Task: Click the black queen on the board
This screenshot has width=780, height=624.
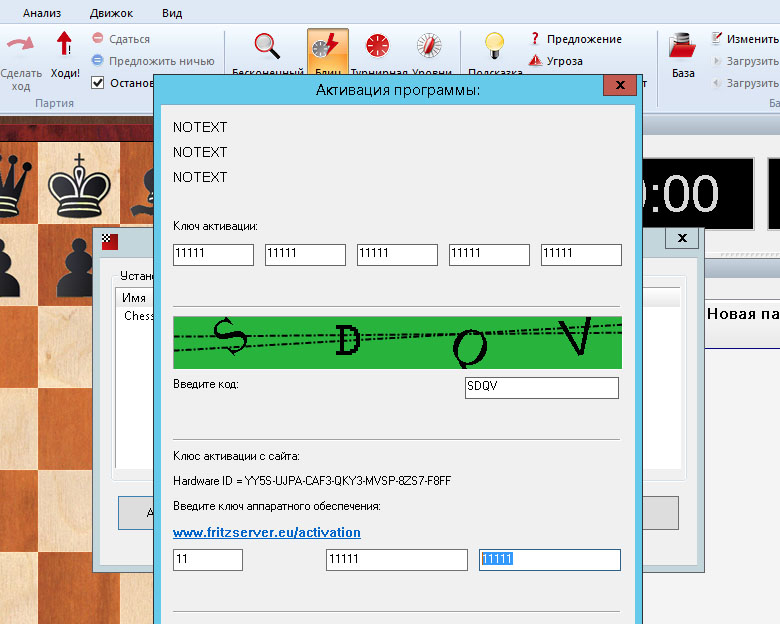Action: [x=14, y=186]
